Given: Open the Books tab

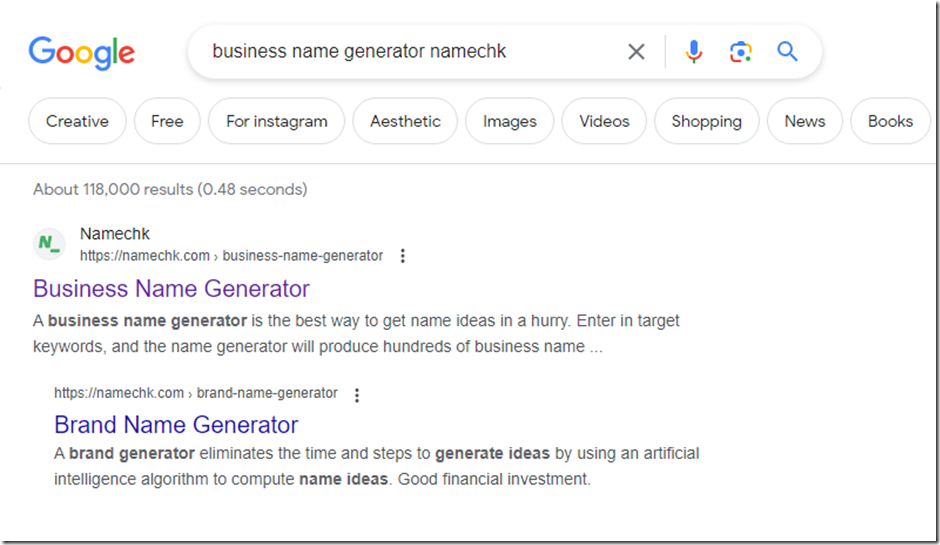Looking at the screenshot, I should [890, 121].
